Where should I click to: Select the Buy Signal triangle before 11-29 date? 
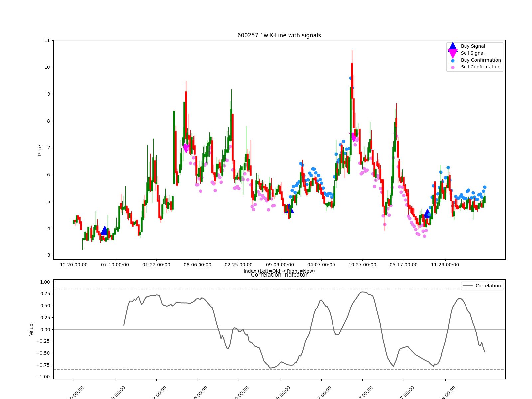(x=427, y=214)
